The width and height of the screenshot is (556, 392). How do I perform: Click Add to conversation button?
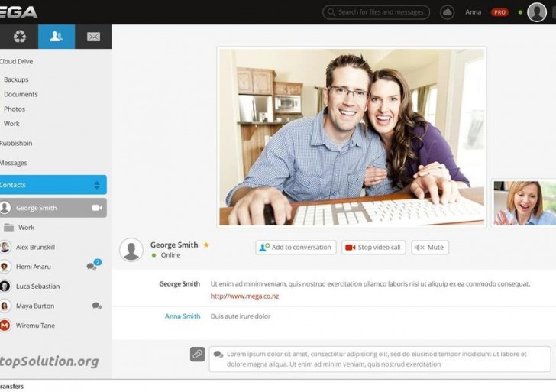coord(296,248)
